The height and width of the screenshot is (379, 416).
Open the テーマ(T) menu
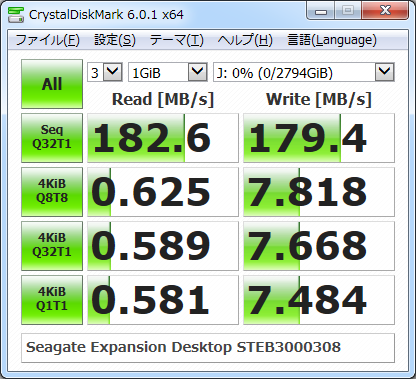[x=177, y=40]
